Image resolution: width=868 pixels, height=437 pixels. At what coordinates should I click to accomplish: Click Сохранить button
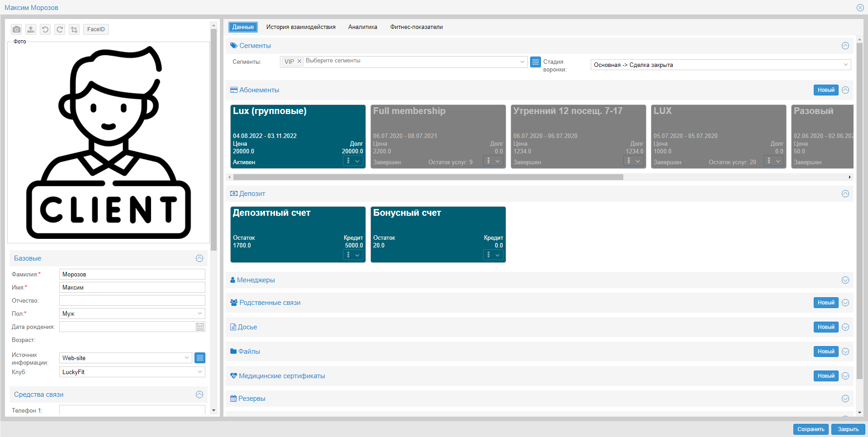pos(811,429)
